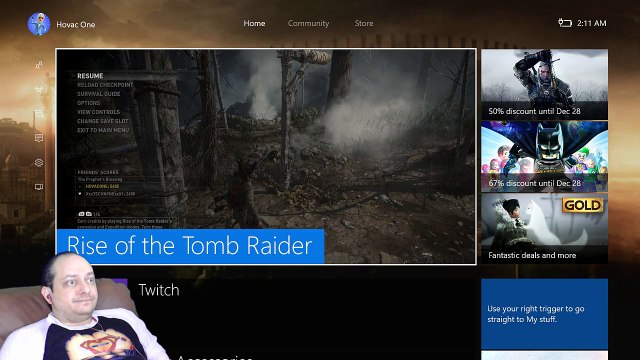Viewport: 640px width, 360px height.
Task: Click the 'Fantastic deals and more' caption
Action: point(532,255)
